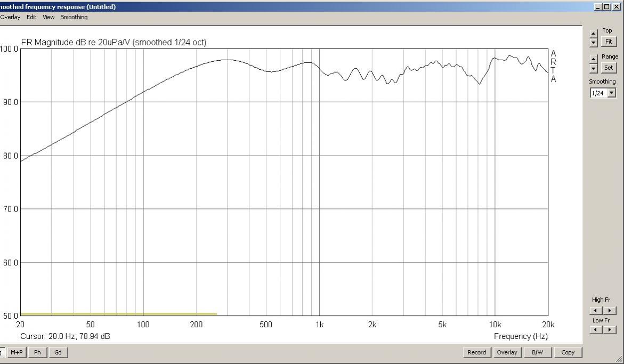Click the Fit button
The image size is (624, 364).
(x=609, y=42)
